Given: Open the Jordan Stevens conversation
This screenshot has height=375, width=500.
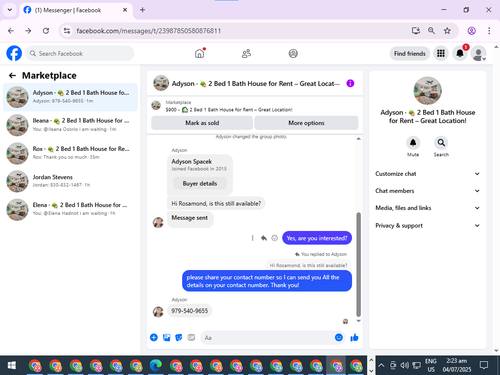Looking at the screenshot, I should [70, 181].
